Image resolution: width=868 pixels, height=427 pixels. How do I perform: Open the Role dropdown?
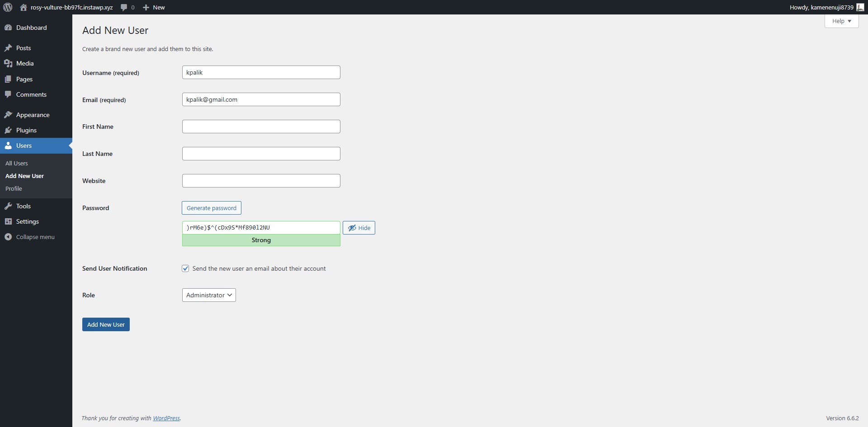point(209,295)
